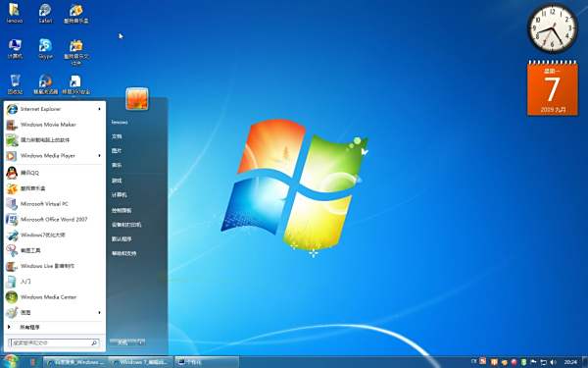Open Help and Support (帮助和支持)

[x=124, y=253]
